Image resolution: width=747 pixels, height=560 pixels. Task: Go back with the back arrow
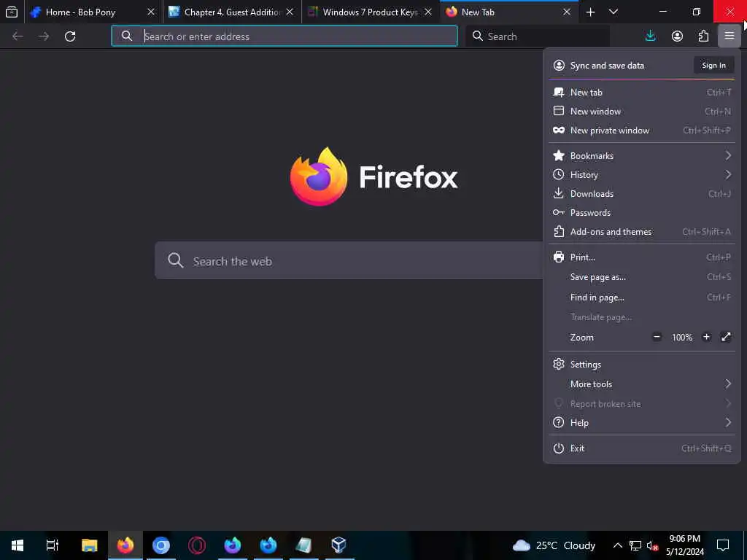coord(18,36)
